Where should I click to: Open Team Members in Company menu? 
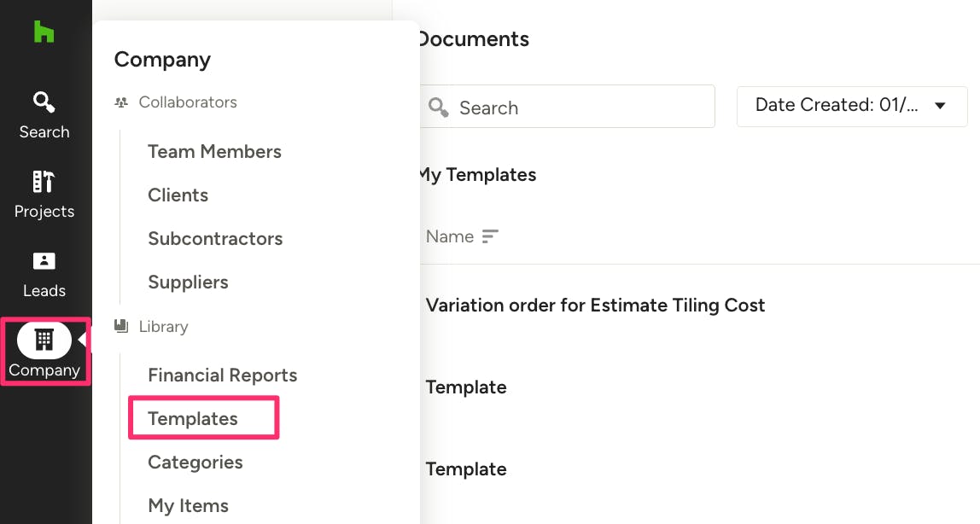click(x=214, y=151)
